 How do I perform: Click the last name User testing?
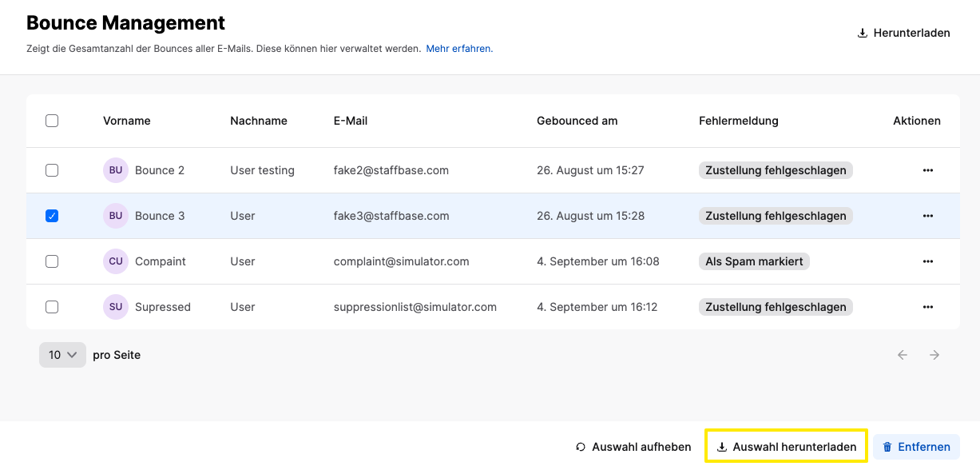[262, 170]
